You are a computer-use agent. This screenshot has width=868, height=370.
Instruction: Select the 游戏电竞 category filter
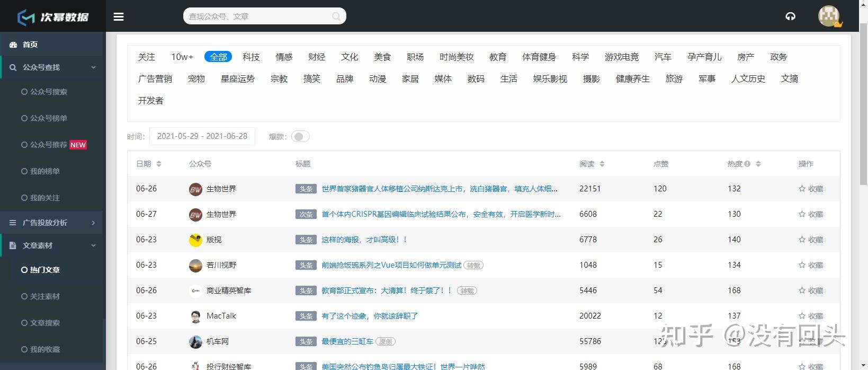[x=622, y=57]
